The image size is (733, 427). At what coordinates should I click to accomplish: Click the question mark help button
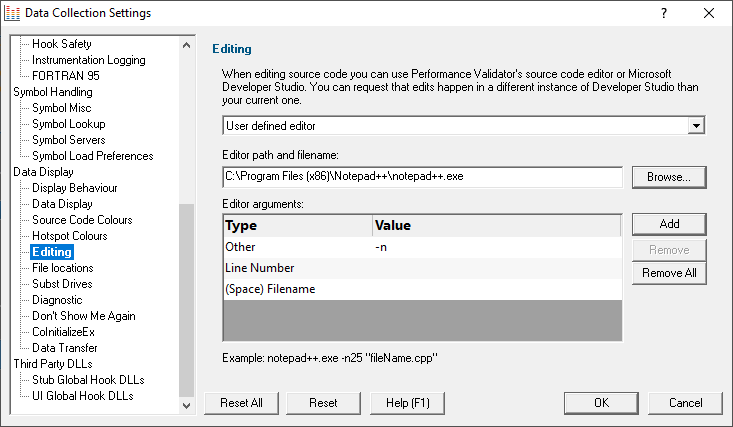[x=664, y=13]
